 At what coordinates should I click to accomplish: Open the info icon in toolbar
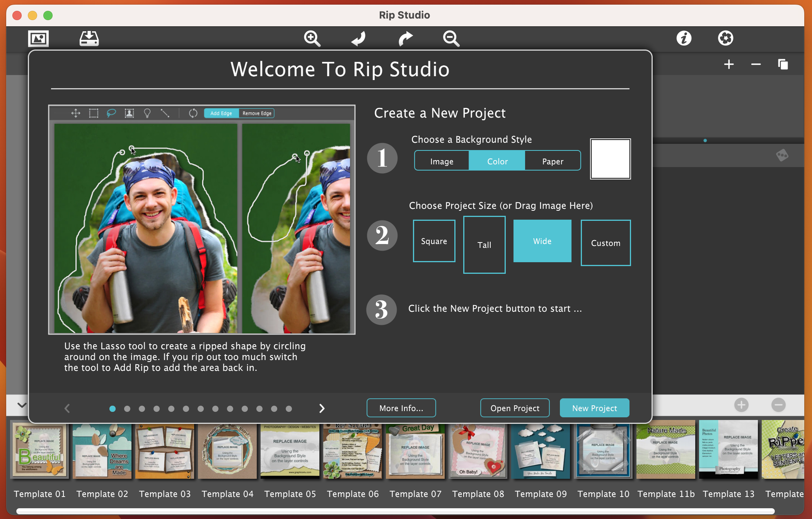click(684, 38)
